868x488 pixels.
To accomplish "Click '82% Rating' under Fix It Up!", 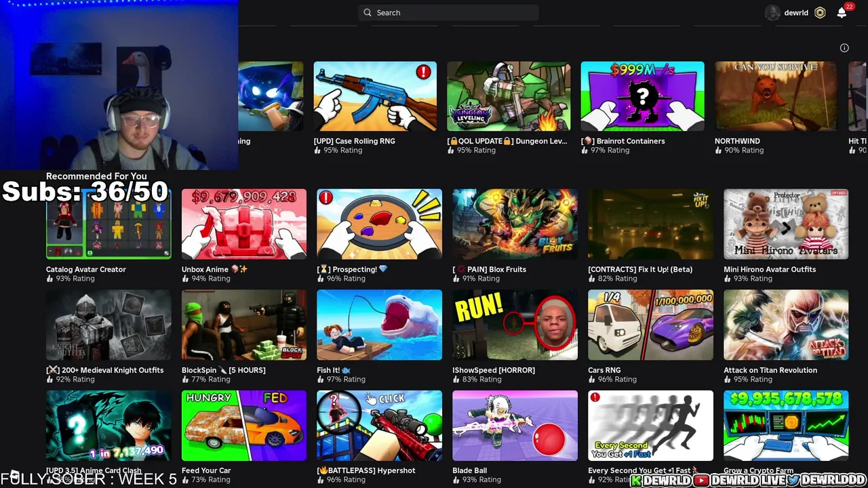I will (x=618, y=279).
